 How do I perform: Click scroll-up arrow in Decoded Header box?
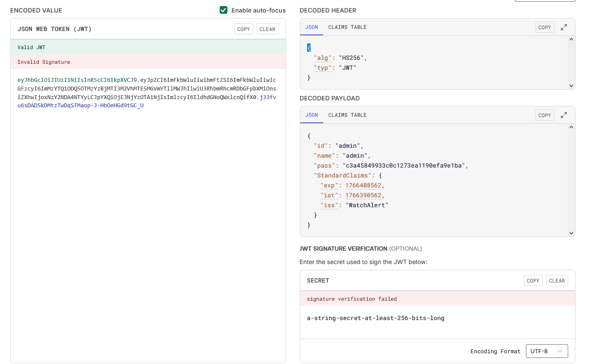(x=571, y=40)
